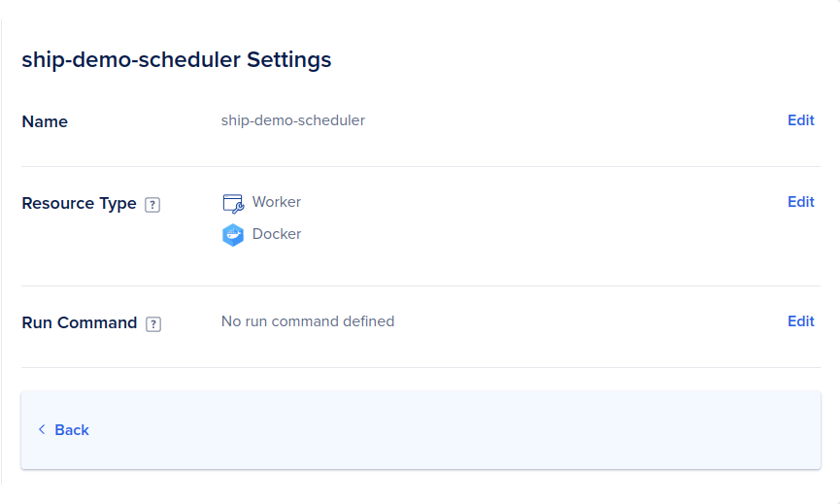Open the Resource Type help tooltip icon

coord(152,205)
